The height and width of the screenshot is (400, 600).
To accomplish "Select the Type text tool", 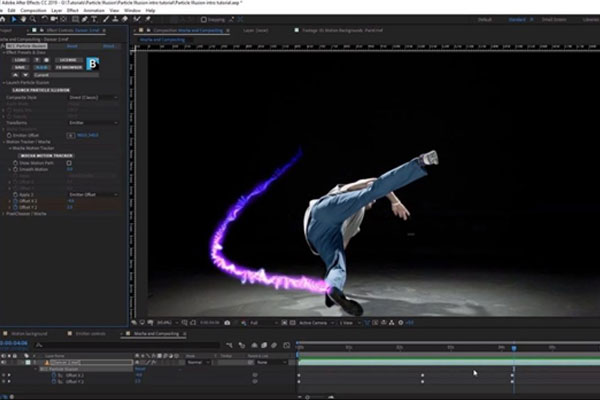I will tap(94, 19).
